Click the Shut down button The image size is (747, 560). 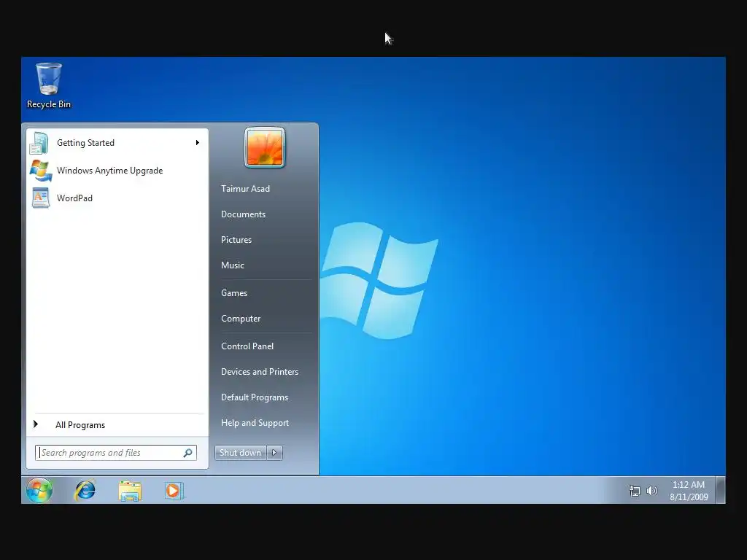[241, 453]
